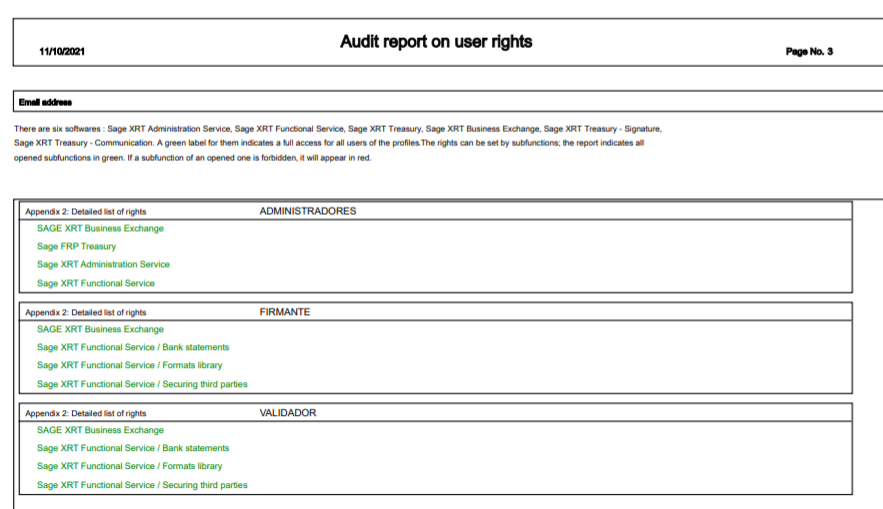Select SAGE XRT Business Exchange under ADMINISTRADORES
This screenshot has height=509, width=883.
coord(100,229)
